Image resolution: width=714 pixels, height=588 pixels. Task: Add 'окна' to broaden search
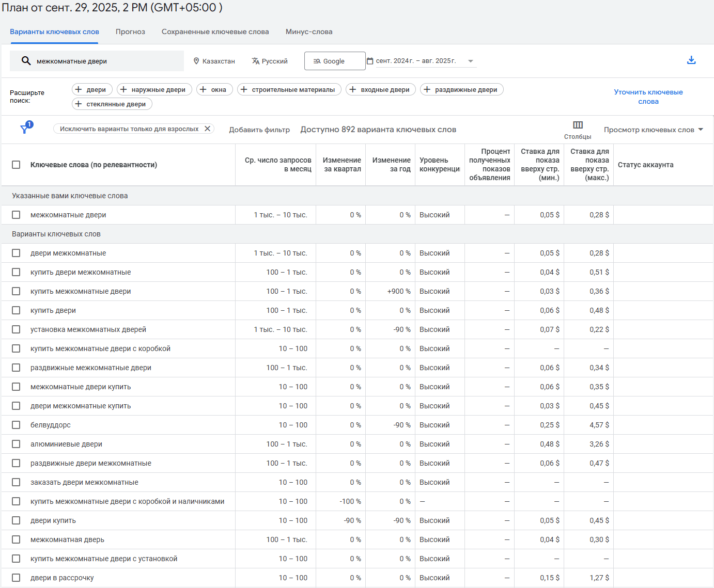pyautogui.click(x=214, y=89)
